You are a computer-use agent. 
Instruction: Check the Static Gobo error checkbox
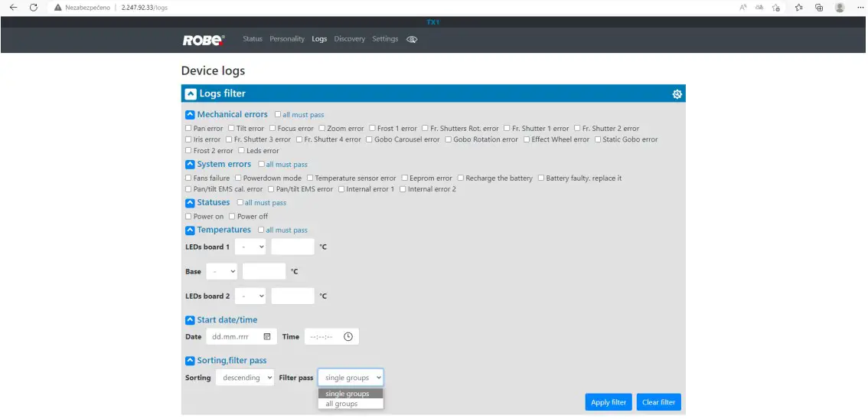598,139
